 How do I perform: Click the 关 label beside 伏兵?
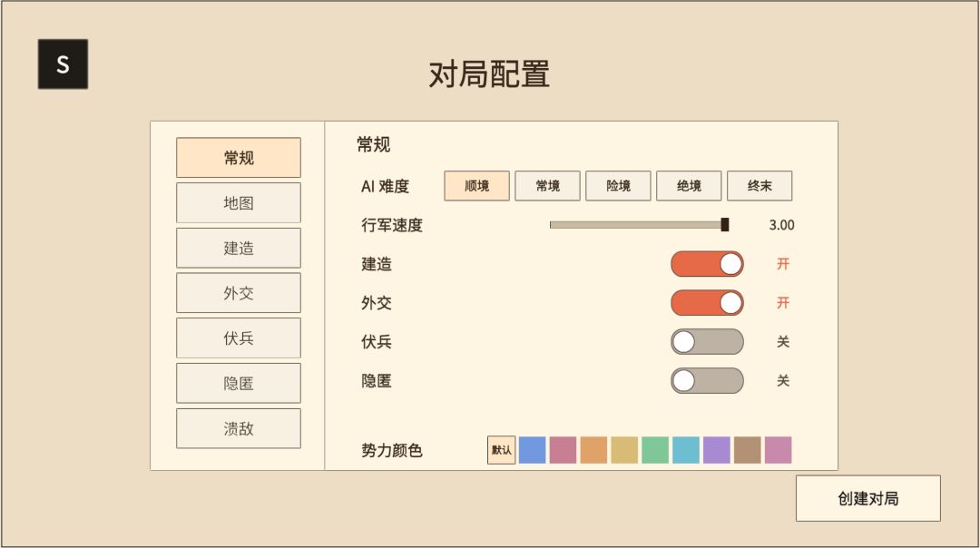tap(783, 342)
